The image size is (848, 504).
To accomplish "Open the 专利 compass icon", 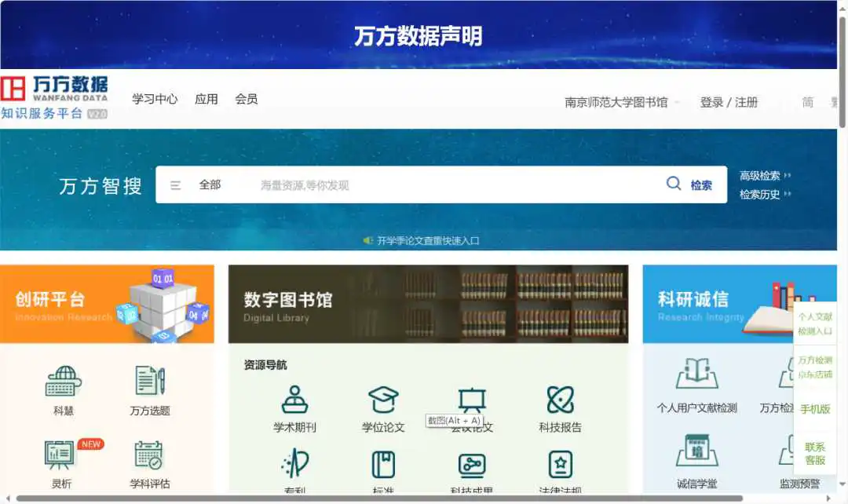I will 294,463.
